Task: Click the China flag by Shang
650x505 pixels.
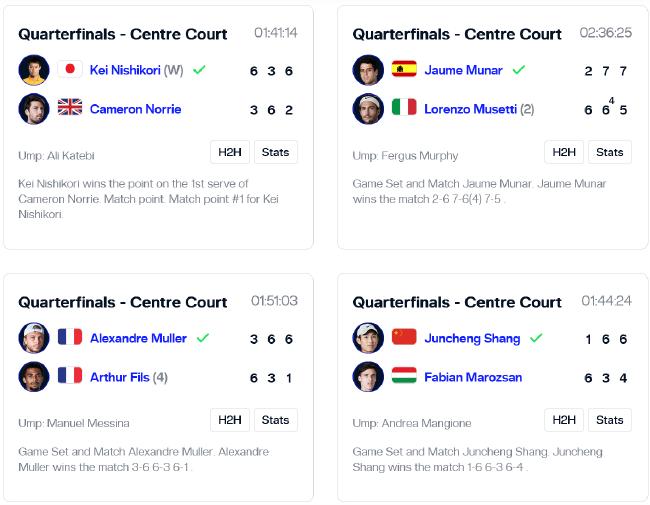Action: tap(404, 338)
